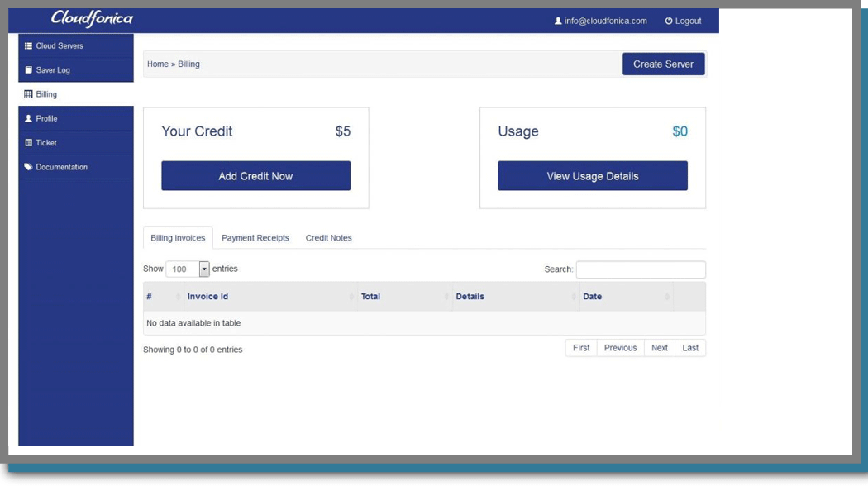Screen dimensions: 868x486
Task: Click "No data available in table" text
Action: (193, 323)
